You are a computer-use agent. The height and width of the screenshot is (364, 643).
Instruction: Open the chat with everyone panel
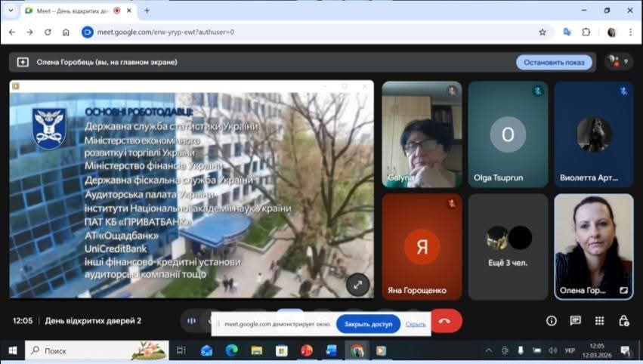click(x=575, y=321)
